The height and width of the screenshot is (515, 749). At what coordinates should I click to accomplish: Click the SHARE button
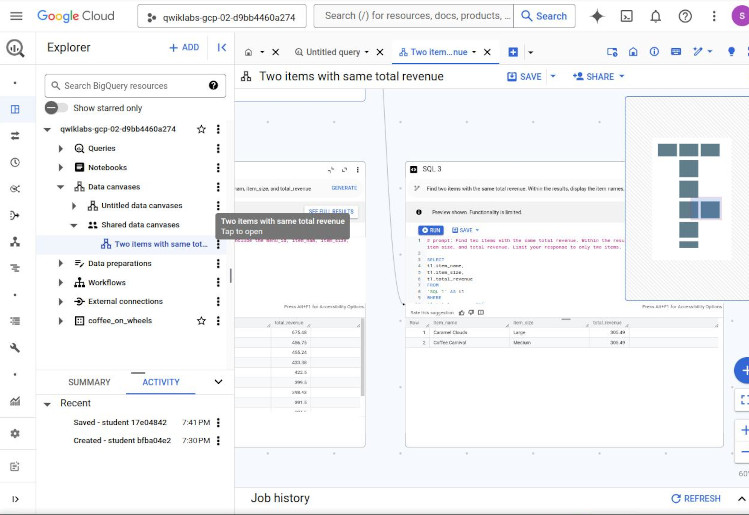point(593,76)
